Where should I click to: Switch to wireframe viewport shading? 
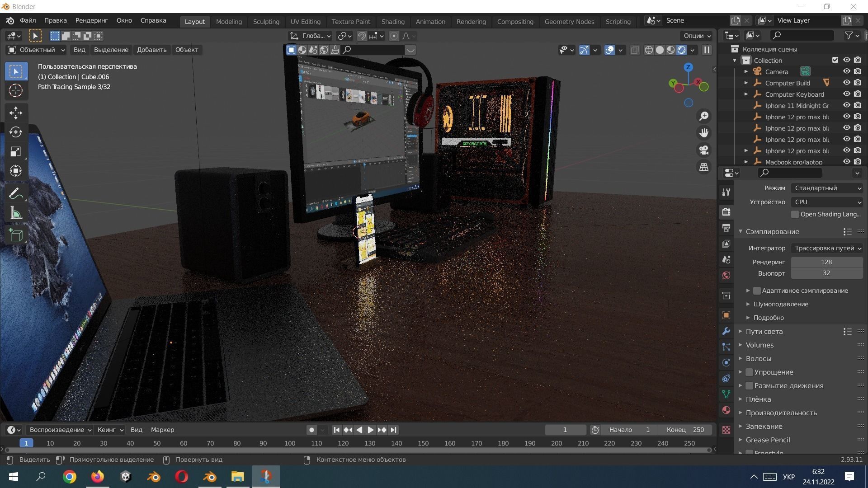point(649,50)
